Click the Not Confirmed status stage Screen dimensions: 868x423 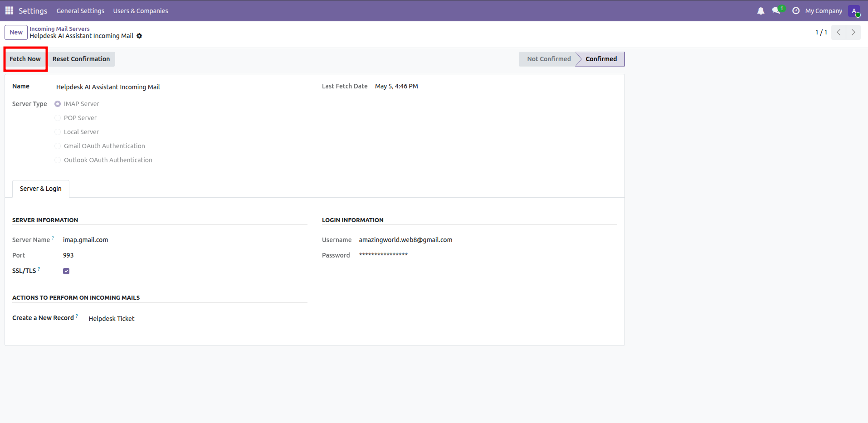549,59
